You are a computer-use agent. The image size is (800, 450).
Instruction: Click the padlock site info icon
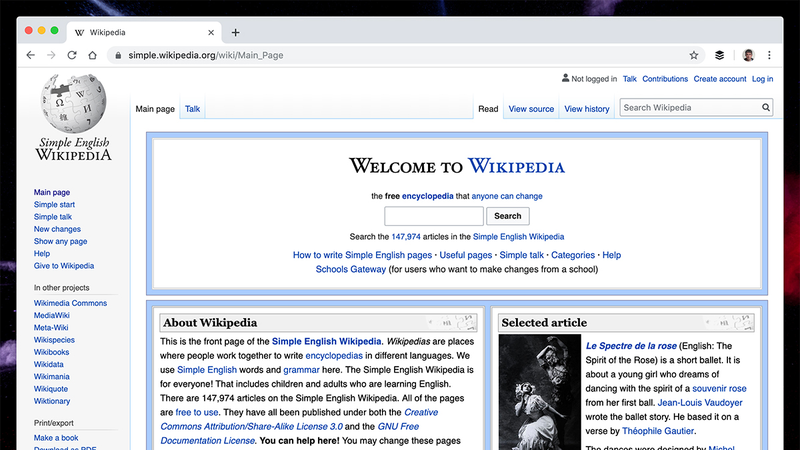pos(118,55)
